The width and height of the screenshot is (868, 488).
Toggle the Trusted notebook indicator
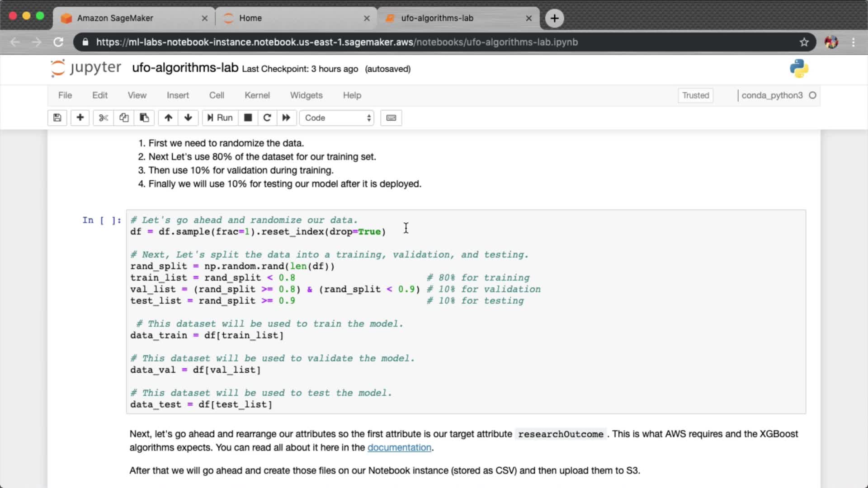pyautogui.click(x=695, y=95)
